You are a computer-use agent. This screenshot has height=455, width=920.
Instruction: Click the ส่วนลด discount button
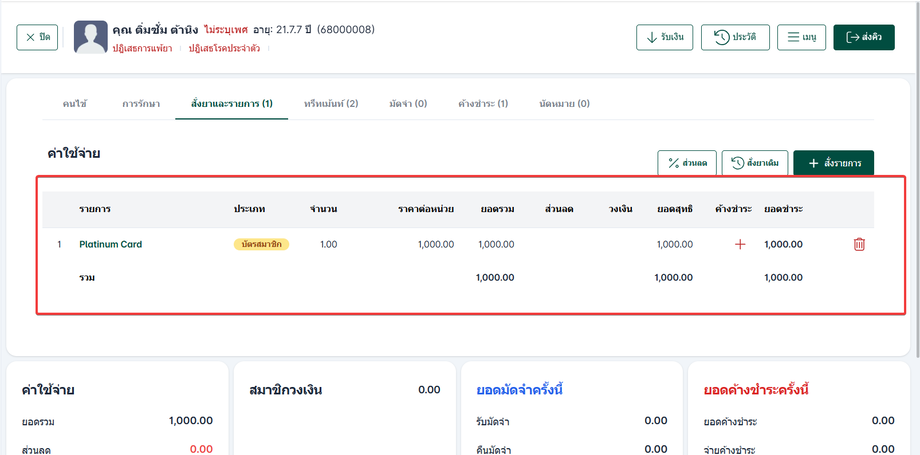tap(686, 163)
